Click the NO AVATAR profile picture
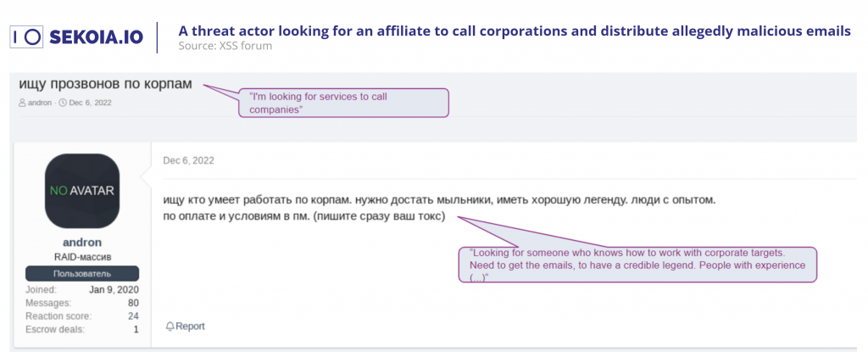This screenshot has width=868, height=352. pyautogui.click(x=82, y=191)
